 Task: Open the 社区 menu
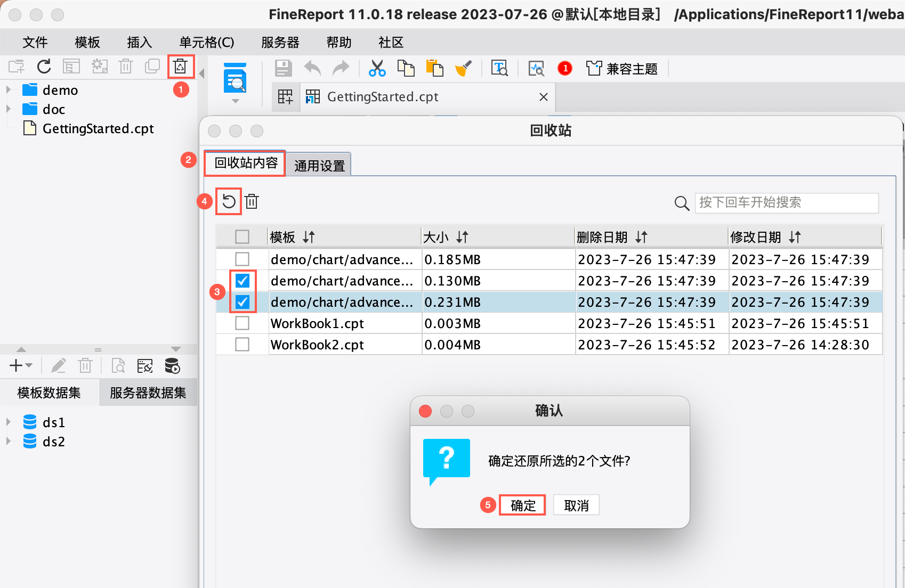coord(391,42)
